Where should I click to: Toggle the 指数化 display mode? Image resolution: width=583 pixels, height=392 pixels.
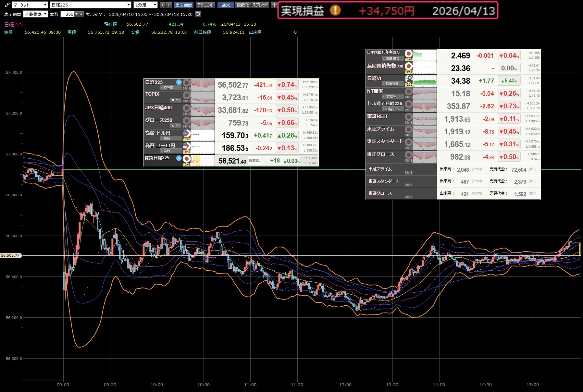click(243, 5)
